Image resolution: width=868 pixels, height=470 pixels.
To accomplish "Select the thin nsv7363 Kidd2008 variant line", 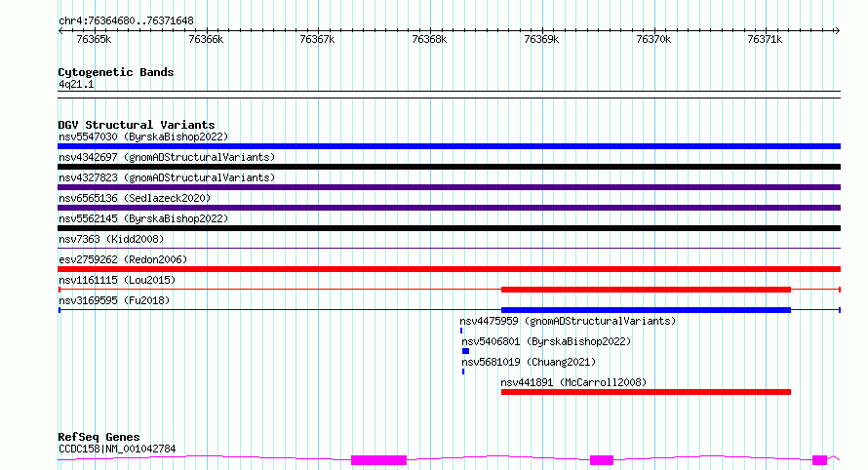I will 449,248.
